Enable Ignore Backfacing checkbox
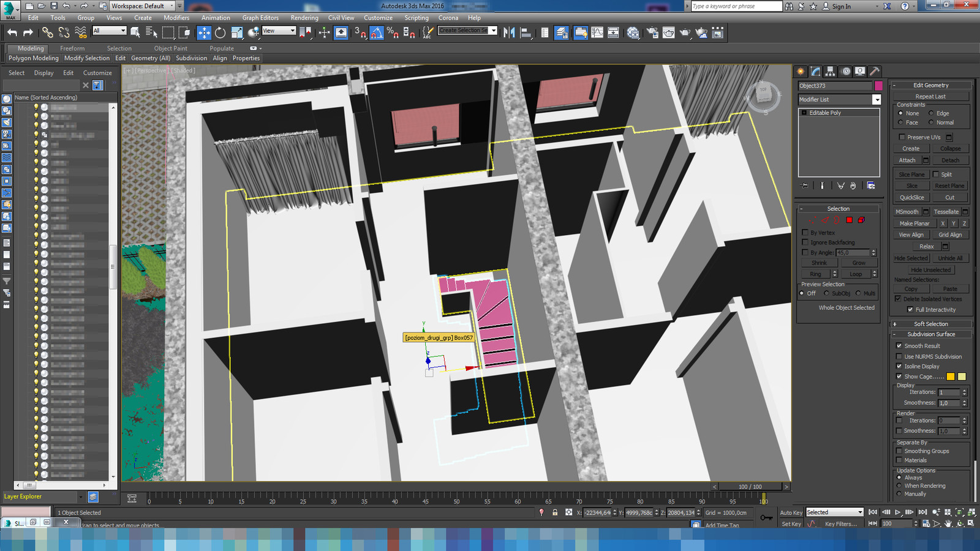980x551 pixels. tap(805, 242)
